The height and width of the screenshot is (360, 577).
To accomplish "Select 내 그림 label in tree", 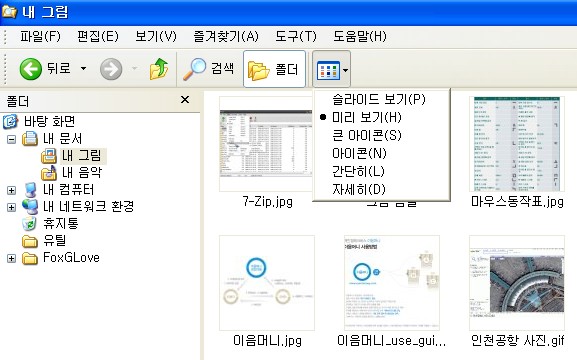I will click(x=82, y=156).
